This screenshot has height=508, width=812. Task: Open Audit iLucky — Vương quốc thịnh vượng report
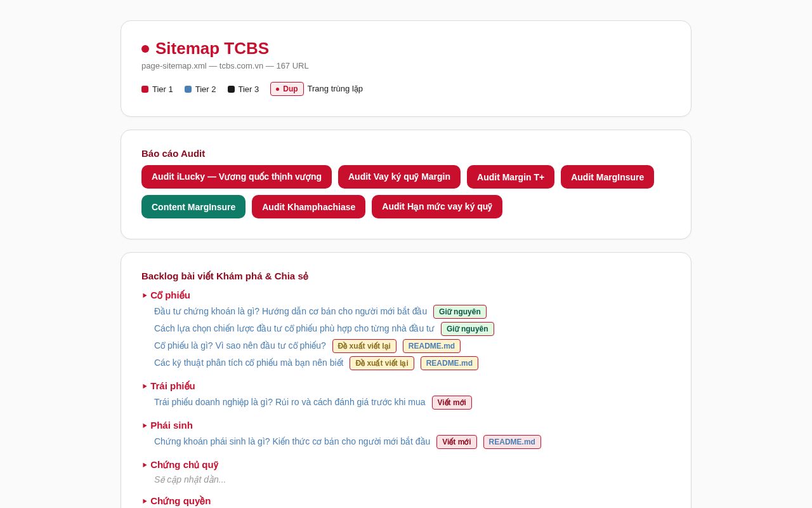point(237,177)
